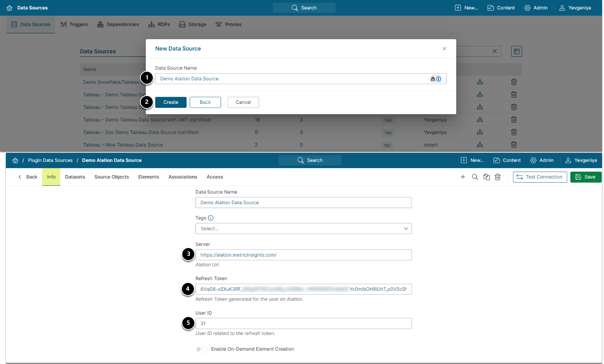The height and width of the screenshot is (364, 604).
Task: Open the Yevgeniya user menu in the Data Sources header
Action: [x=575, y=8]
